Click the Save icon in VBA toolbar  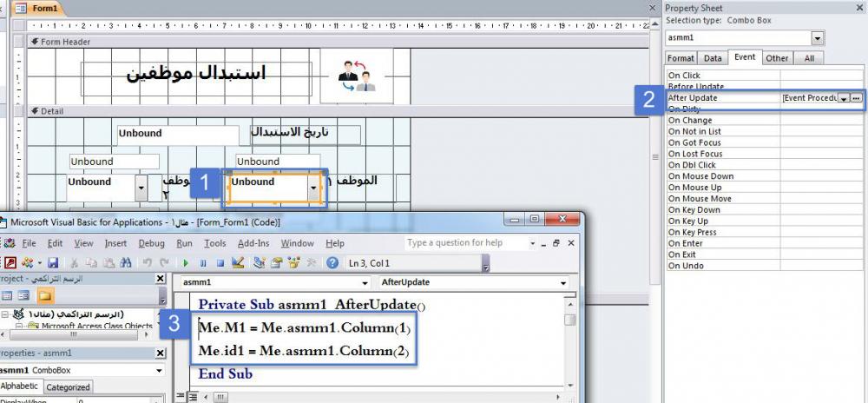[x=53, y=262]
